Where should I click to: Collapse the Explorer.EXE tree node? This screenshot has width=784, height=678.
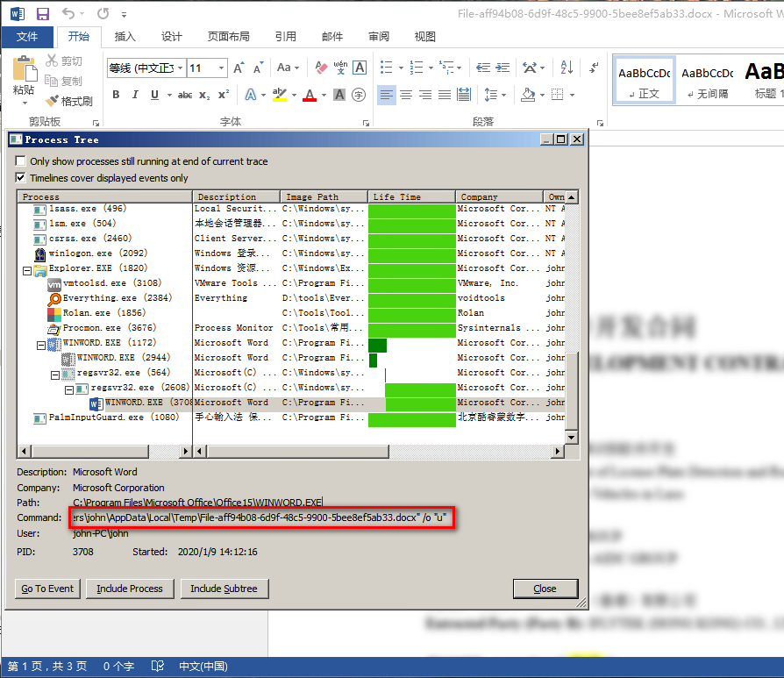tap(27, 271)
